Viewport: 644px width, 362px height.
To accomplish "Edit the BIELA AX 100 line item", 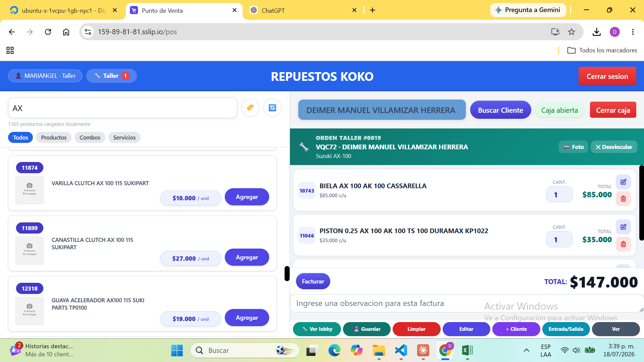I will (x=623, y=182).
